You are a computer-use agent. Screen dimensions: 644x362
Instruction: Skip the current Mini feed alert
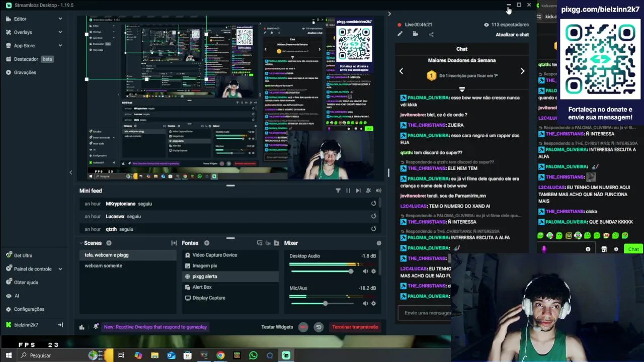point(358,191)
